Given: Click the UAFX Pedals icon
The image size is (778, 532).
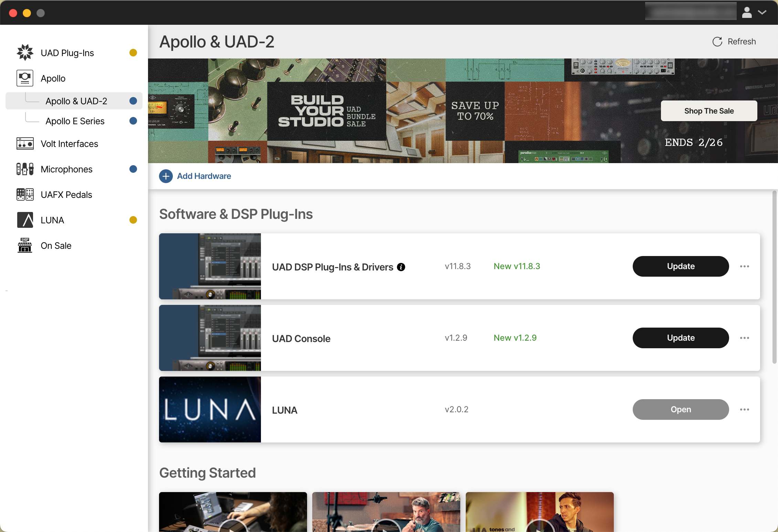Looking at the screenshot, I should [24, 194].
